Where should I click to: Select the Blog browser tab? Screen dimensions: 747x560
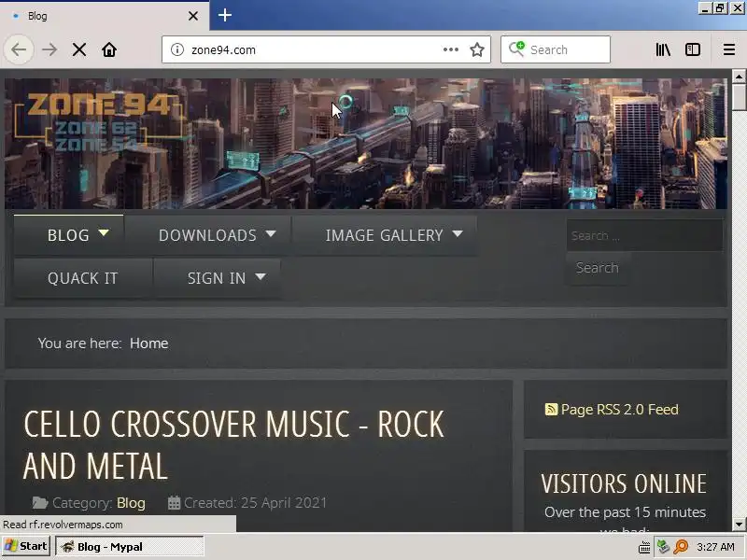tap(104, 16)
